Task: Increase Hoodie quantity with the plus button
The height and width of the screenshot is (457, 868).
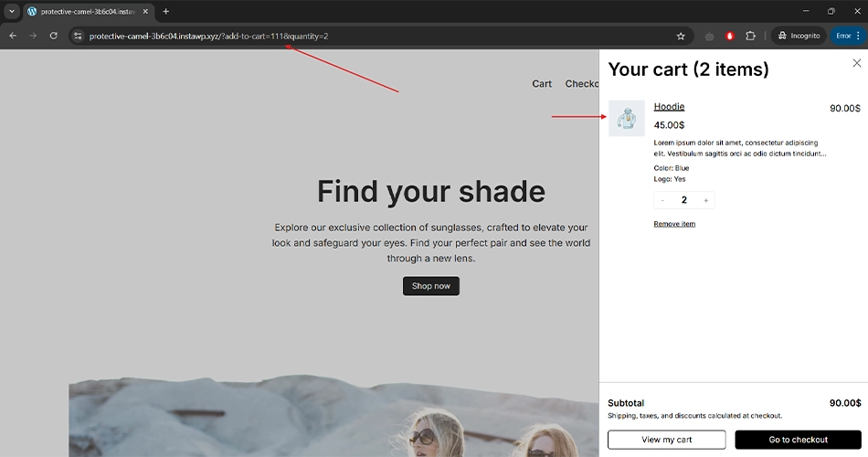Action: click(705, 200)
